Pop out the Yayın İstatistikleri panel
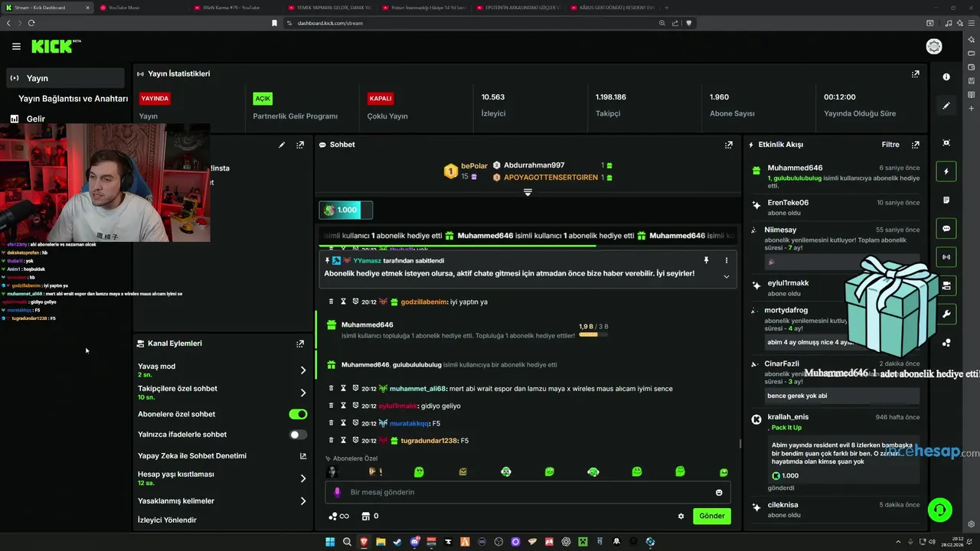980x551 pixels. pyautogui.click(x=915, y=74)
